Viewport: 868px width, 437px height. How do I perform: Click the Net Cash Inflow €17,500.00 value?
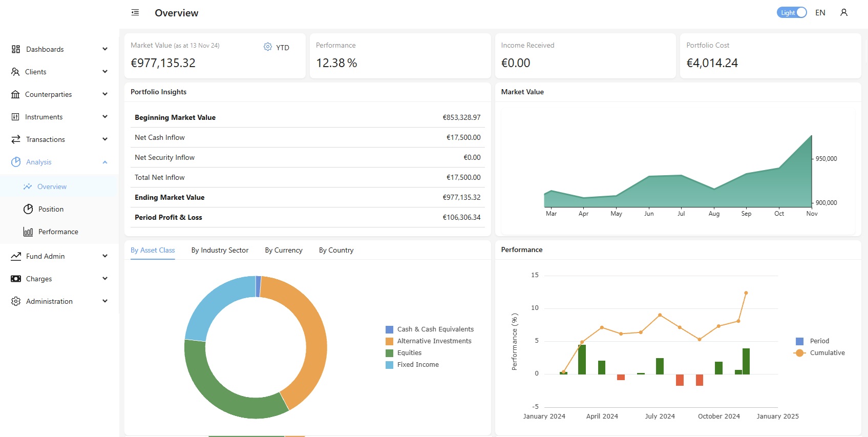click(463, 137)
